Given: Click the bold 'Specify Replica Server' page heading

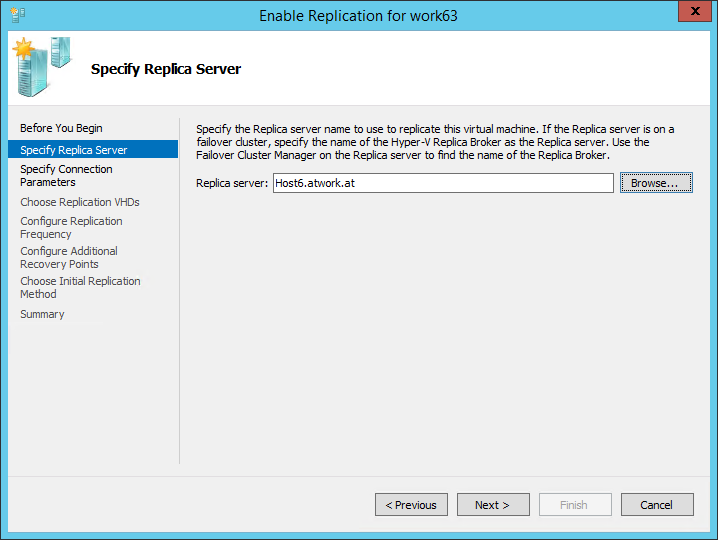Looking at the screenshot, I should pyautogui.click(x=166, y=69).
